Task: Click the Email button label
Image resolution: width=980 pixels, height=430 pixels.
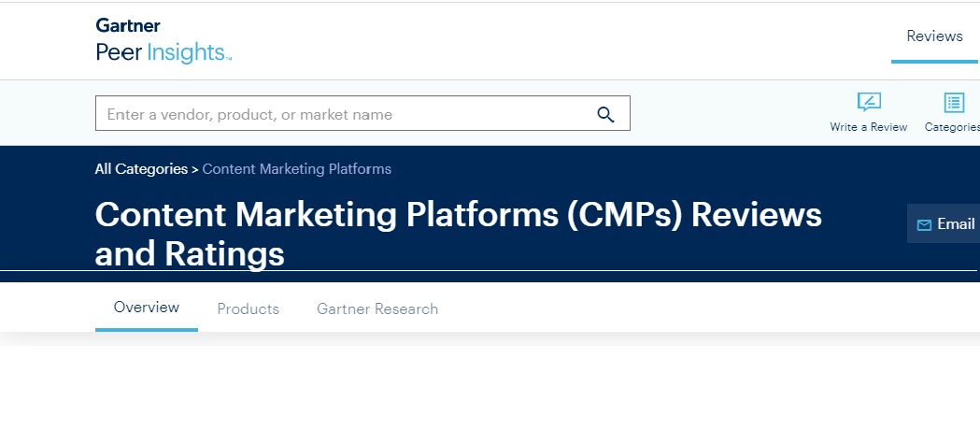Action: (956, 223)
